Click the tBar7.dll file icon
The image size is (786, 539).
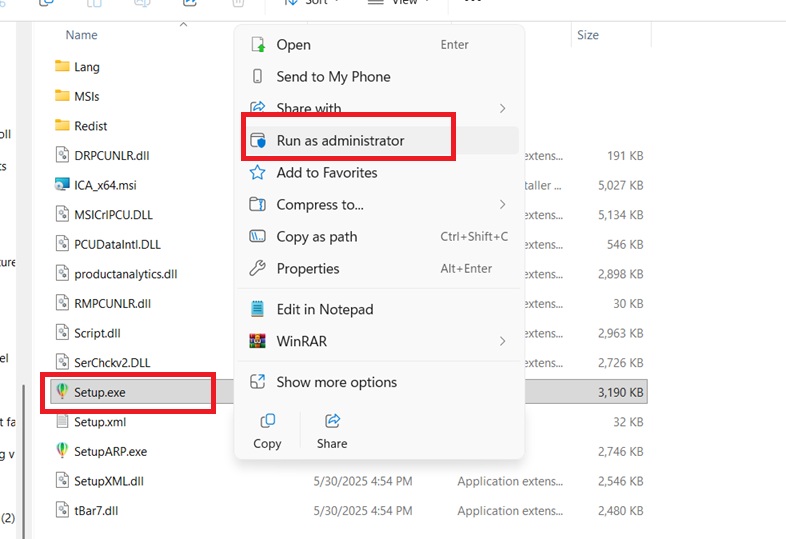(x=62, y=510)
